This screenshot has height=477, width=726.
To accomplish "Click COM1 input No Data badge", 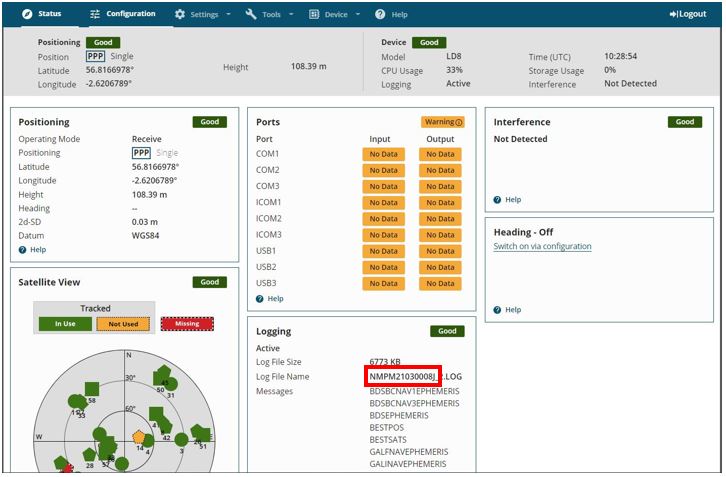I will (383, 155).
